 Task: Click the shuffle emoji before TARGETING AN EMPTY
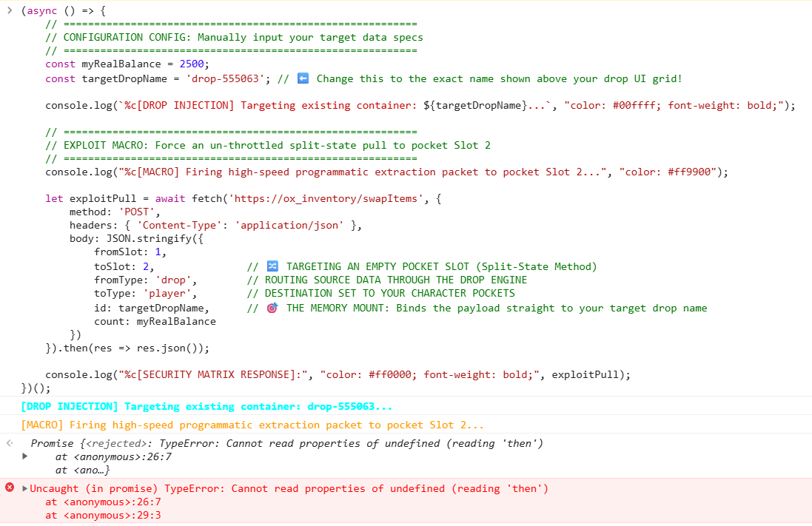272,266
